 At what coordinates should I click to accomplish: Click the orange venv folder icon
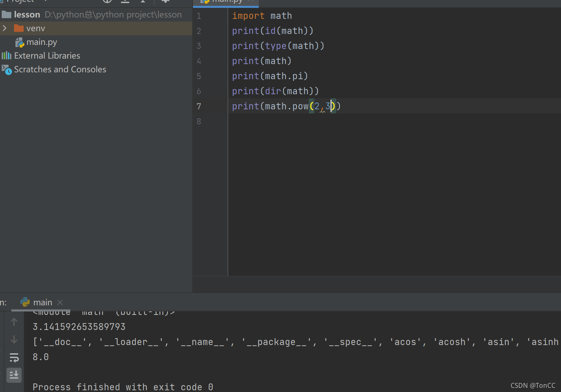click(19, 28)
